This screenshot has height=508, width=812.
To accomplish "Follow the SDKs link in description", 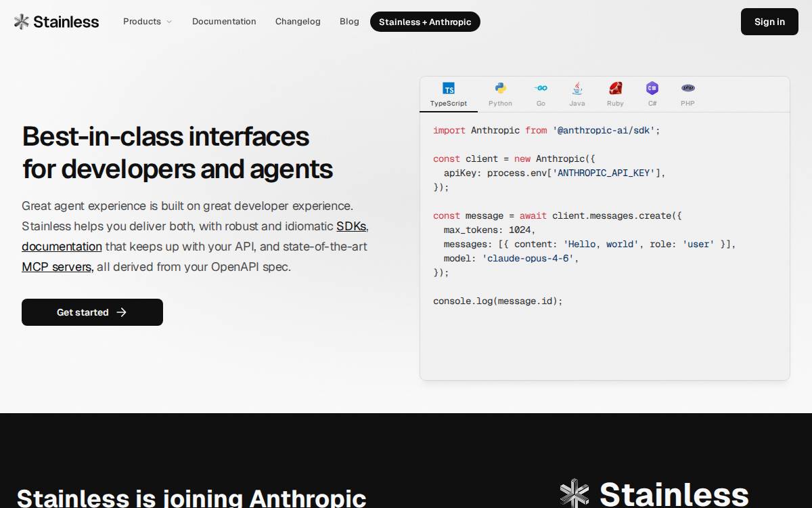I will (x=351, y=226).
